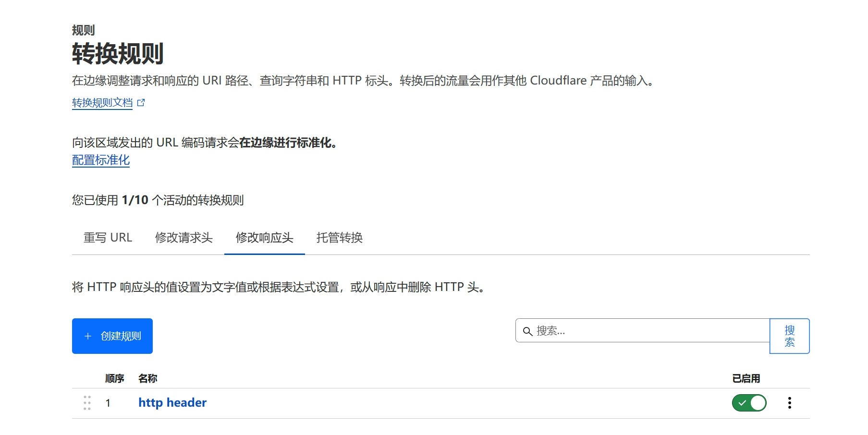This screenshot has height=435, width=868.
Task: Click the 配置标准化 link
Action: (101, 160)
